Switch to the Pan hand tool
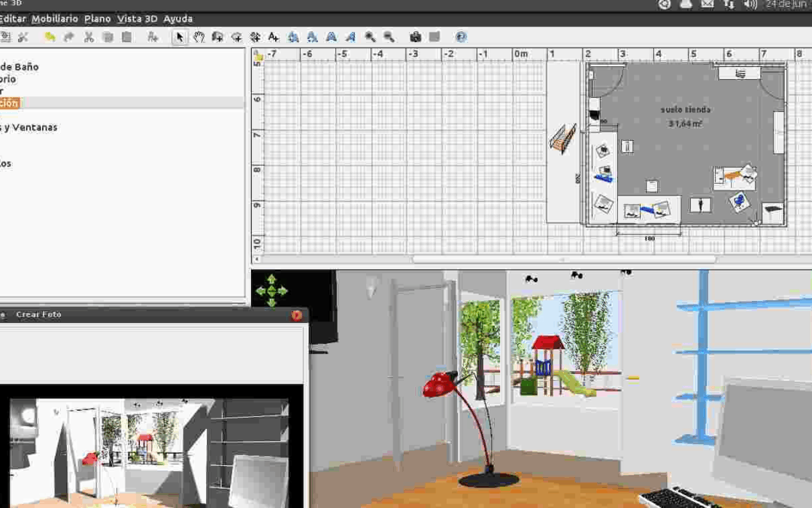812x508 pixels. coord(198,37)
